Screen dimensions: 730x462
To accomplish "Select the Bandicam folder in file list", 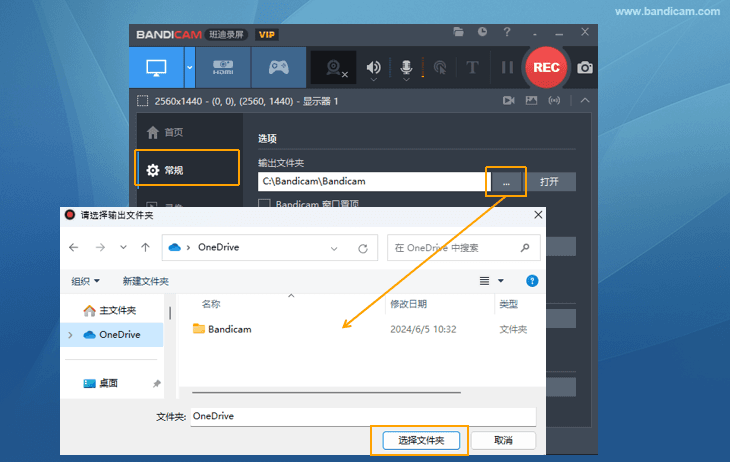I will (223, 329).
